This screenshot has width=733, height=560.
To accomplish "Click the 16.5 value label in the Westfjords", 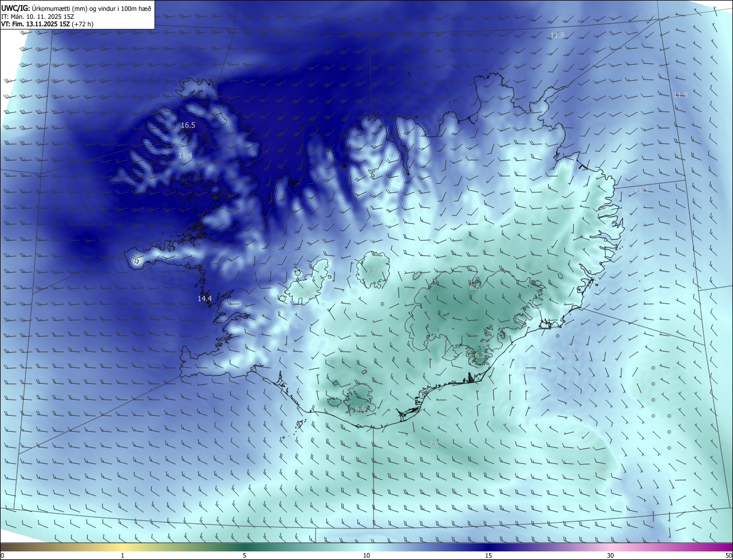I will point(188,125).
